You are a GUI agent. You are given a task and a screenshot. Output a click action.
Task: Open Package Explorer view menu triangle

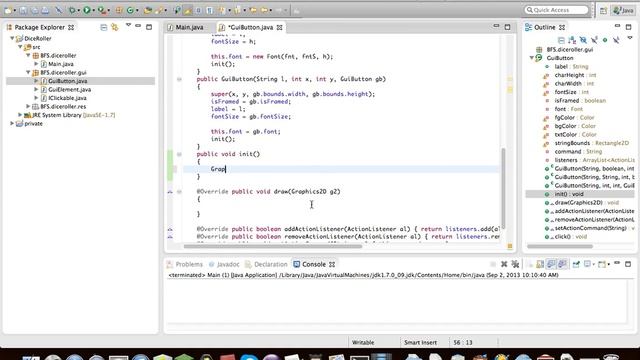[x=128, y=26]
